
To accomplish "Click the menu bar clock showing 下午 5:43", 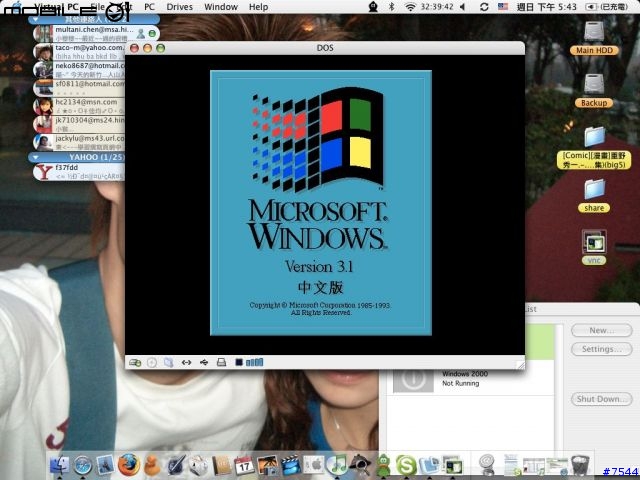I will (546, 7).
